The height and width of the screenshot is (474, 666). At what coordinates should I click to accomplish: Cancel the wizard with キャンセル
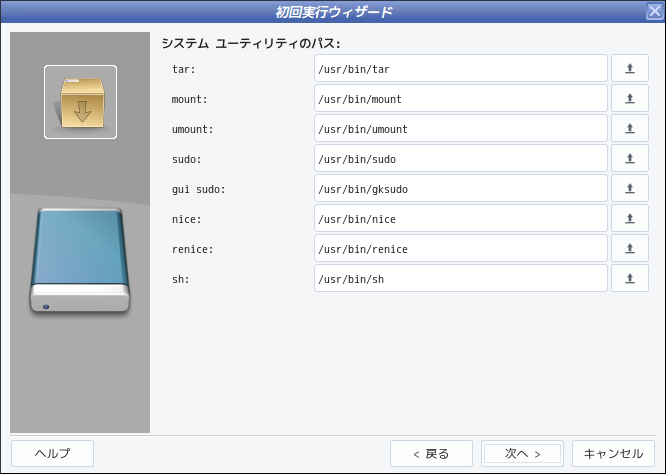(x=613, y=454)
